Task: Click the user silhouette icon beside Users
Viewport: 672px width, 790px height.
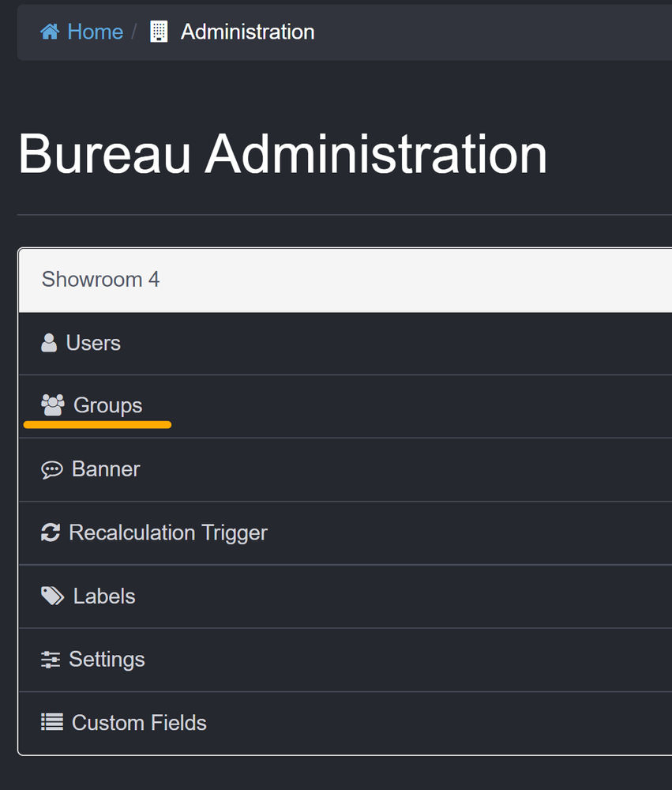Action: coord(51,342)
